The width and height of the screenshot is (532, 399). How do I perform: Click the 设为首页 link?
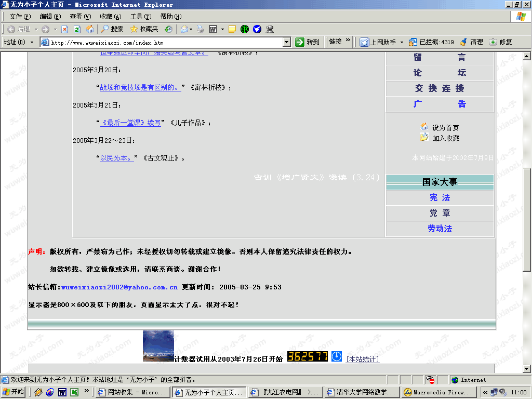click(445, 128)
